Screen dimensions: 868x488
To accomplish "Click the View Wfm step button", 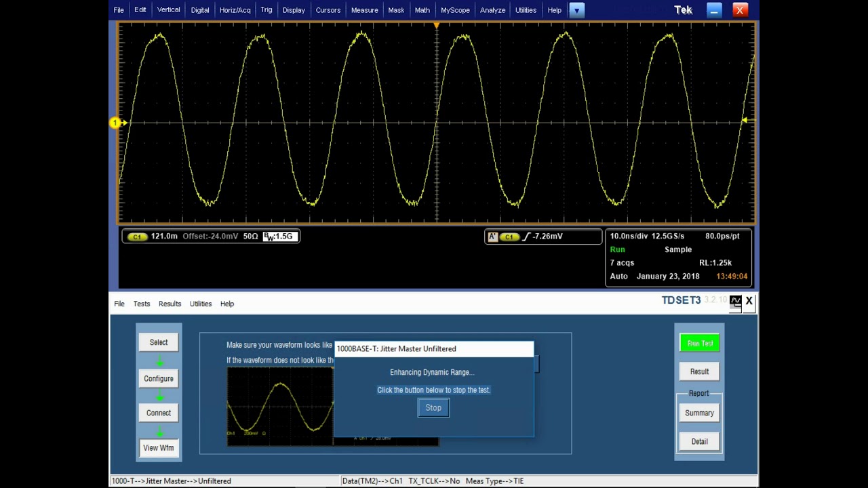I will (x=159, y=448).
